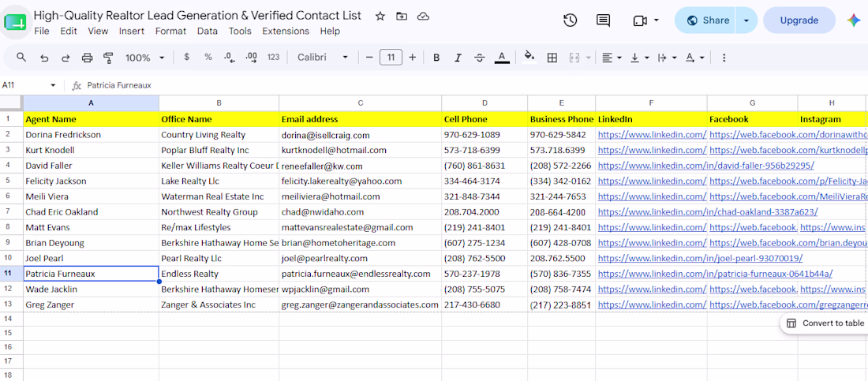The width and height of the screenshot is (868, 381).
Task: Select cell containing Greg Zanger
Action: pos(91,304)
